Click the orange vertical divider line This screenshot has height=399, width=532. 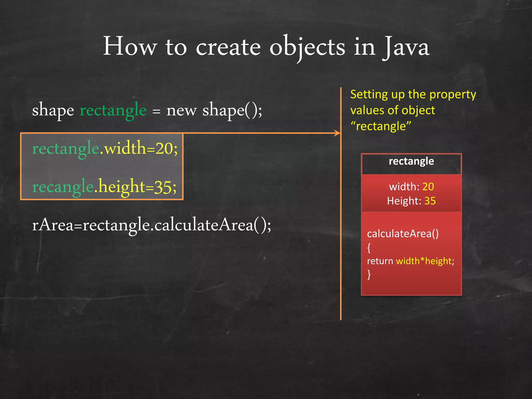coord(341,234)
